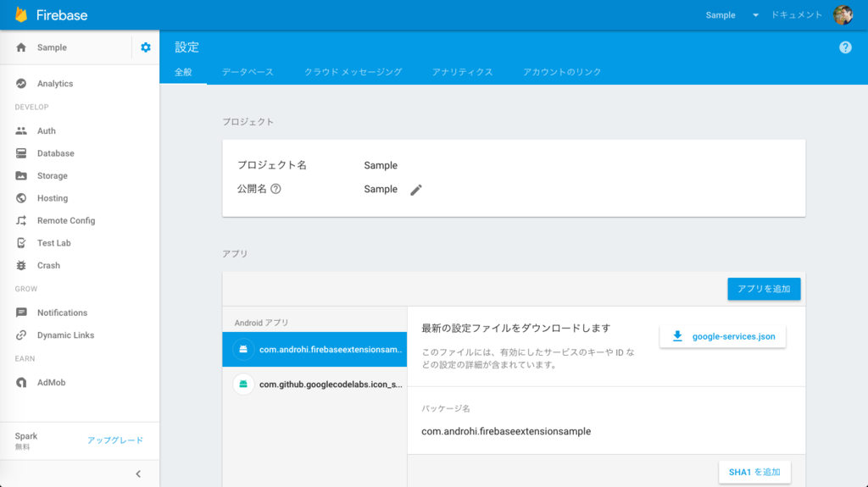
Task: Switch to the アナリティクス tab
Action: coord(462,72)
